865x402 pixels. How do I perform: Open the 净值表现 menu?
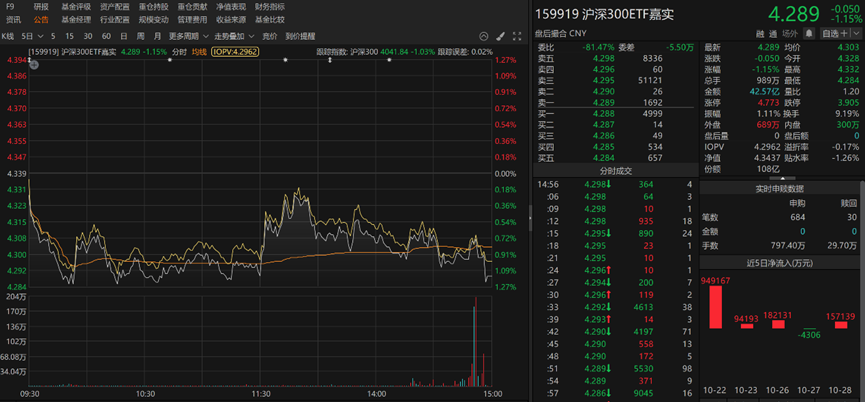click(231, 7)
